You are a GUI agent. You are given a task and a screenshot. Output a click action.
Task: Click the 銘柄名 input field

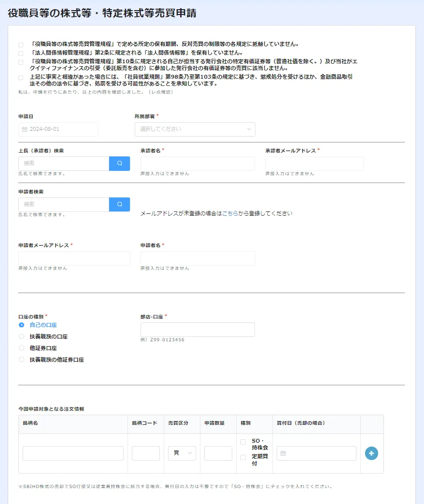pyautogui.click(x=72, y=453)
